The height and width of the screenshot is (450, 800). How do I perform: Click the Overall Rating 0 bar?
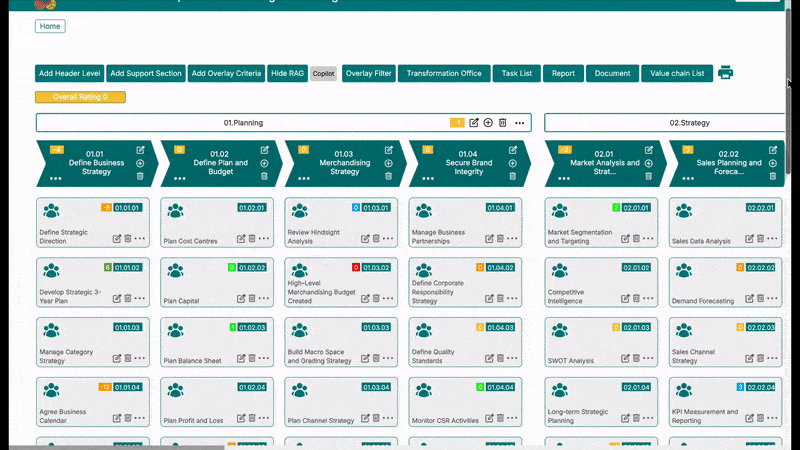[80, 97]
